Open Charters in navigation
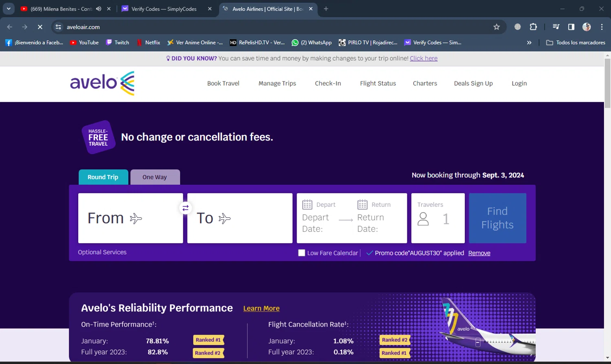 pos(425,83)
